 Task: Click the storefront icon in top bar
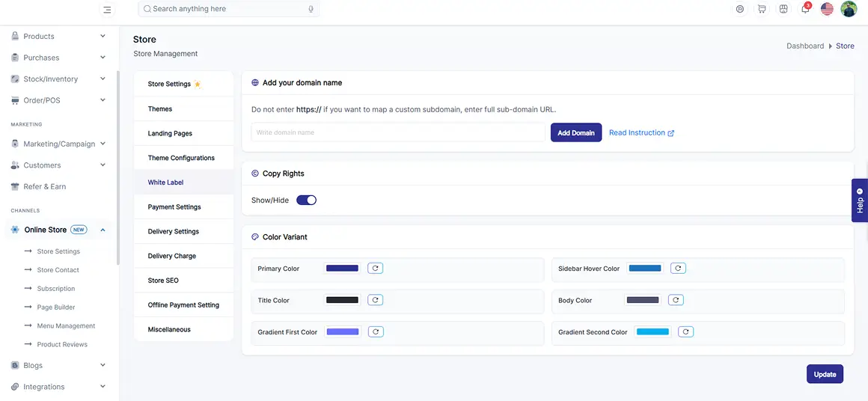783,9
